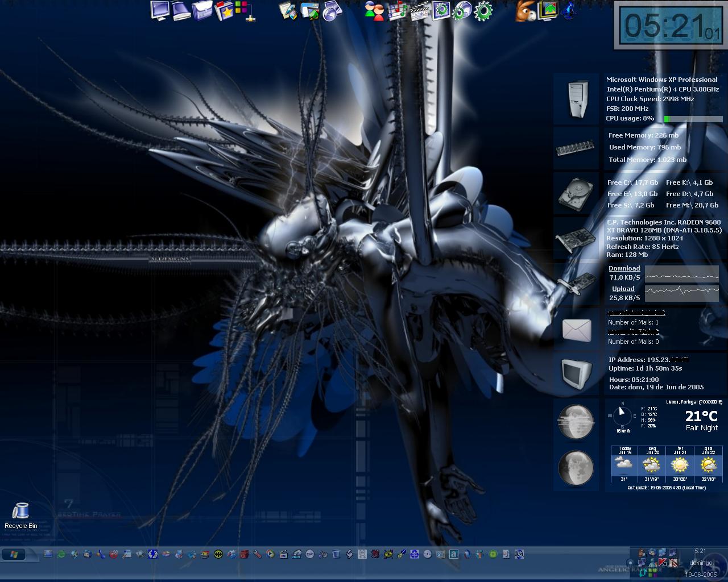Launch the silver CD disc taskbar icon
The height and width of the screenshot is (582, 728).
click(x=427, y=554)
